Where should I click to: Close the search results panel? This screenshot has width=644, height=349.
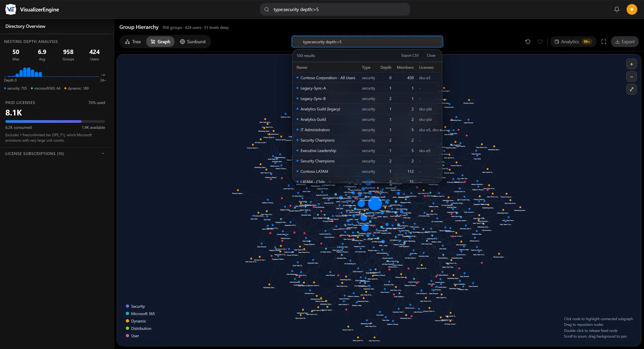[431, 55]
